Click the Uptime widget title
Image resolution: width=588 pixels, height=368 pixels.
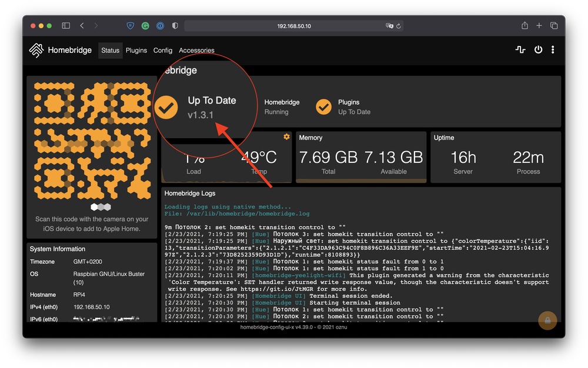pyautogui.click(x=444, y=138)
